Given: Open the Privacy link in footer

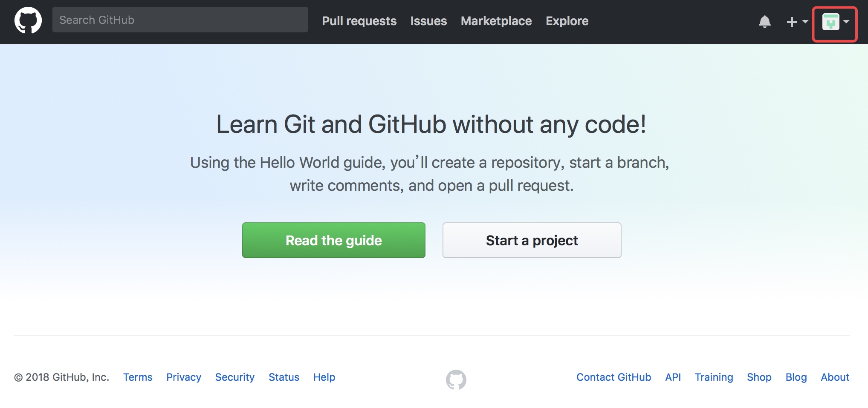Looking at the screenshot, I should coord(184,377).
